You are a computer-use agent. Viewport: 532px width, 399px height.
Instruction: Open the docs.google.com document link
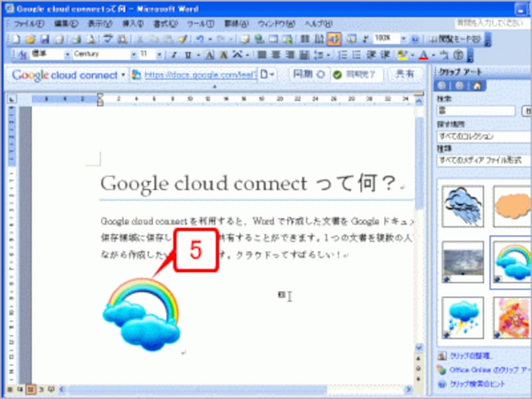tap(201, 74)
